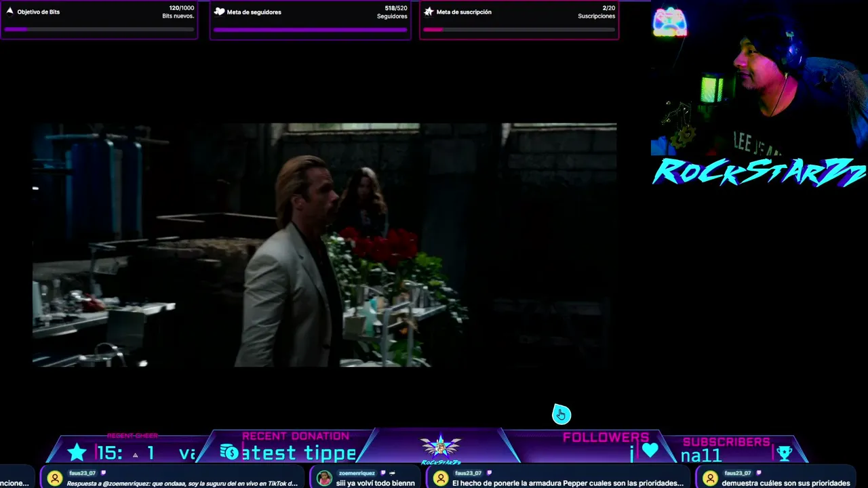The width and height of the screenshot is (868, 488).
Task: Click the Meta de seguidores progress bar
Action: coord(310,30)
